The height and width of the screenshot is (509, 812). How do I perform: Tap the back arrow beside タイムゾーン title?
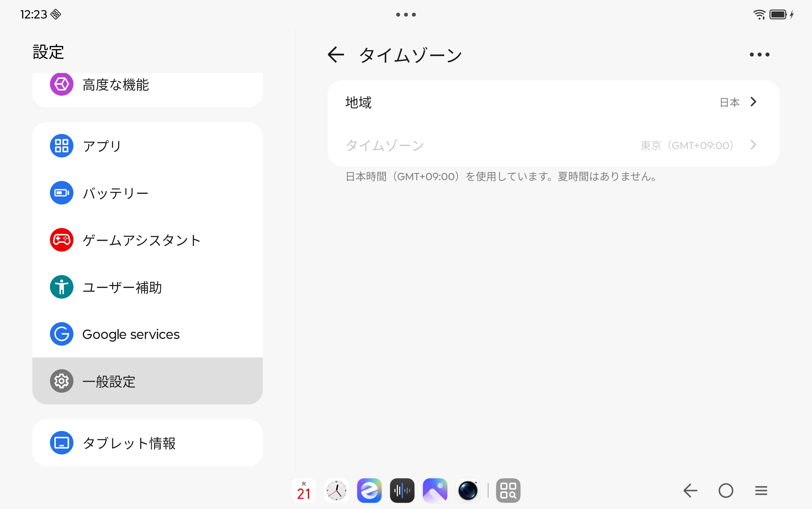[336, 55]
